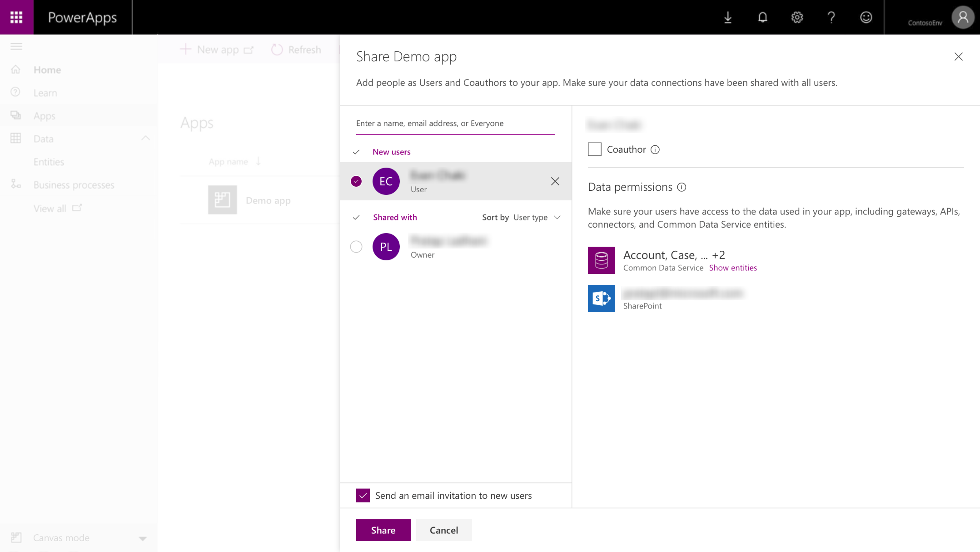Click the settings gear icon
The image size is (980, 552).
(798, 17)
